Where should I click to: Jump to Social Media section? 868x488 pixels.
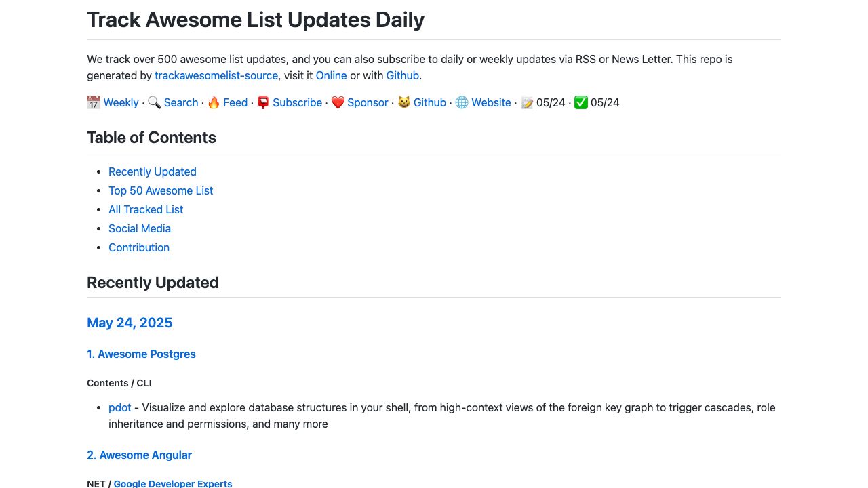click(x=140, y=228)
